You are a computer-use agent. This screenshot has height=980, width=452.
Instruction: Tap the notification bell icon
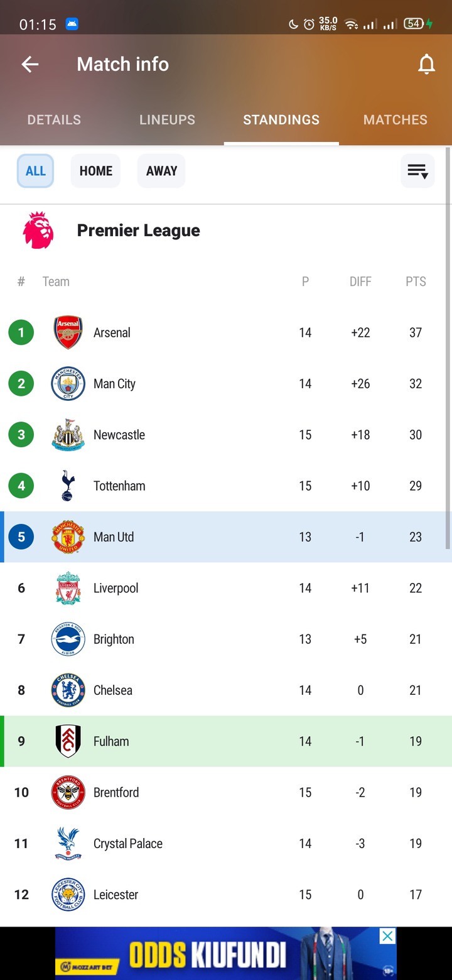click(426, 64)
